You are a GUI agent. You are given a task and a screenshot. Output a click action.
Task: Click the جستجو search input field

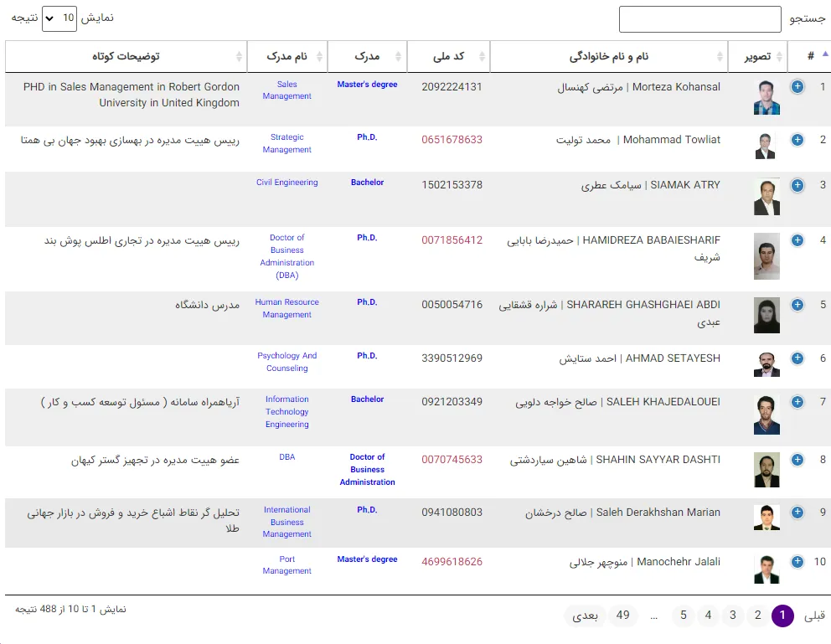click(699, 19)
